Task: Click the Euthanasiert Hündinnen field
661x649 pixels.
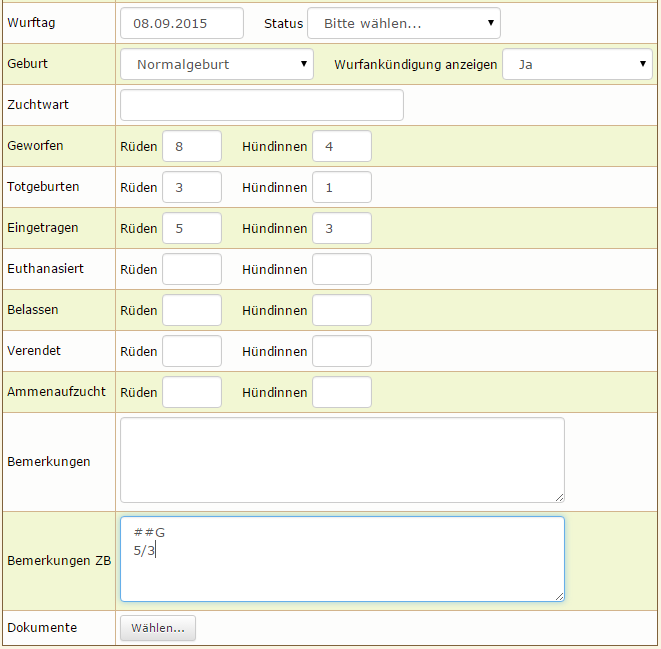Action: [341, 269]
